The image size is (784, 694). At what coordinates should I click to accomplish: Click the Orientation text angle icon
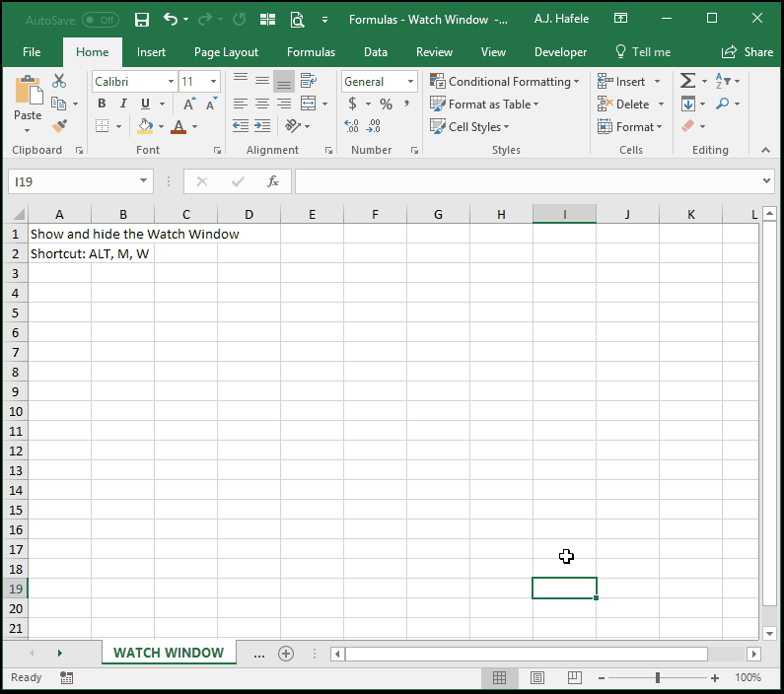293,126
